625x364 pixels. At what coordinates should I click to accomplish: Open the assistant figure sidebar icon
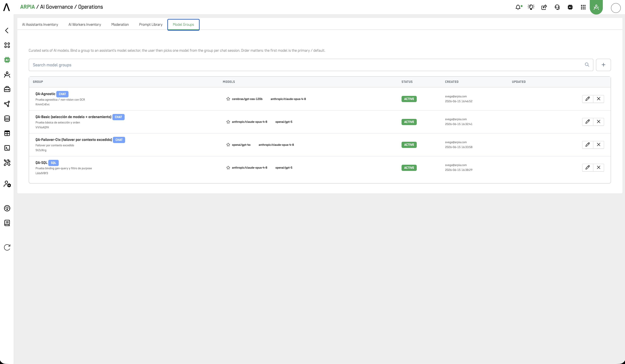[x=7, y=74]
